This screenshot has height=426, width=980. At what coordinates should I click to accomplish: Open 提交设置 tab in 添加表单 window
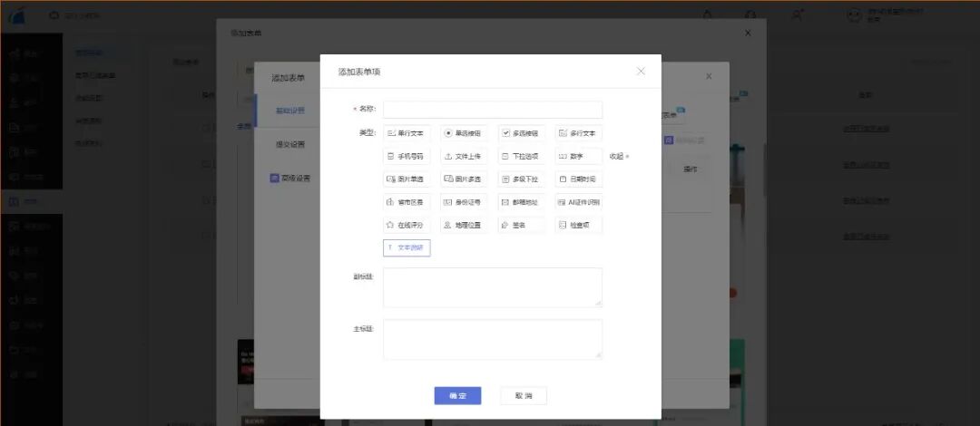pos(290,144)
